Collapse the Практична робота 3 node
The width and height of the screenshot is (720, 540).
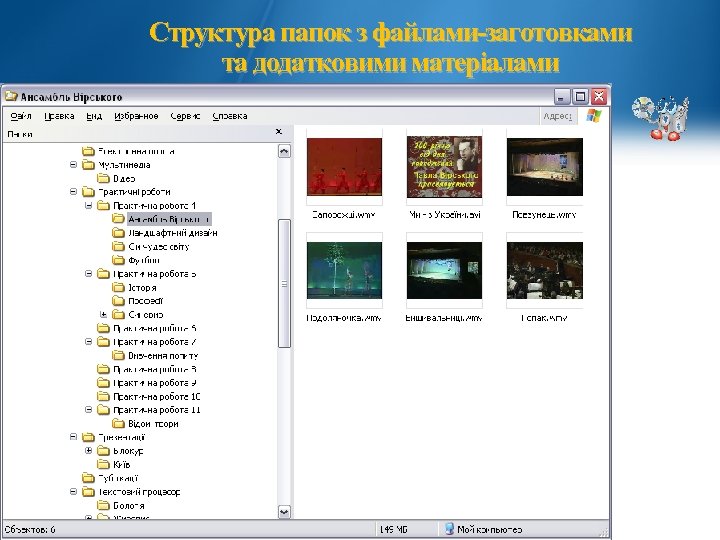(x=89, y=274)
